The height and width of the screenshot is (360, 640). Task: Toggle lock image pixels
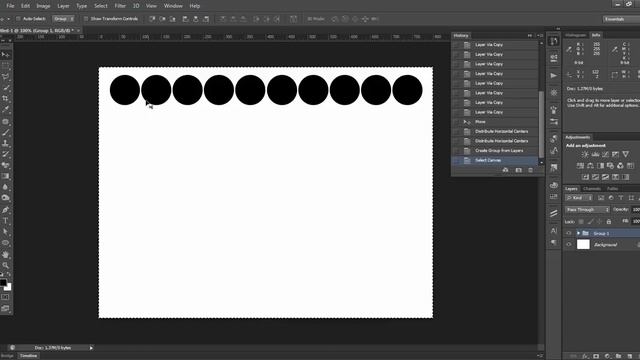590,222
